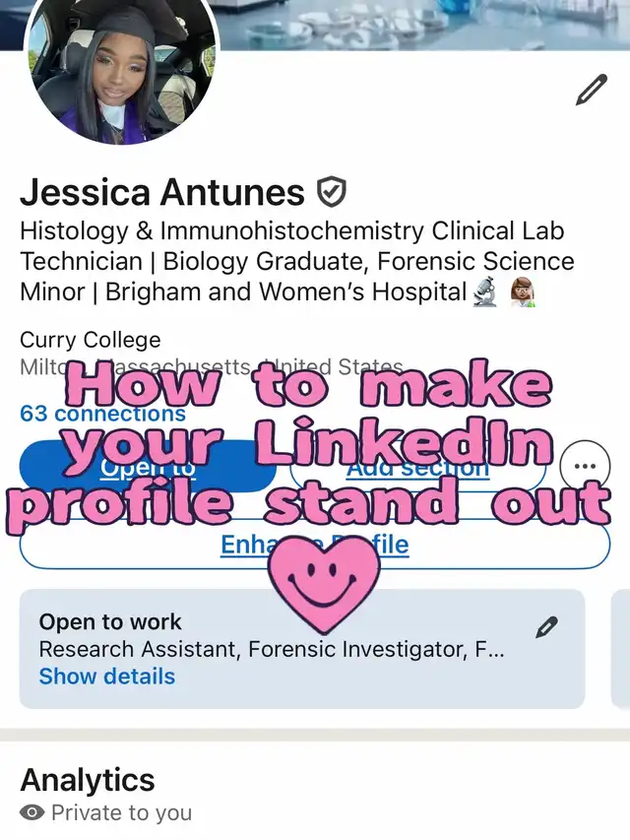The width and height of the screenshot is (630, 840).
Task: Click the verification shield badge beside the name
Action: 332,192
